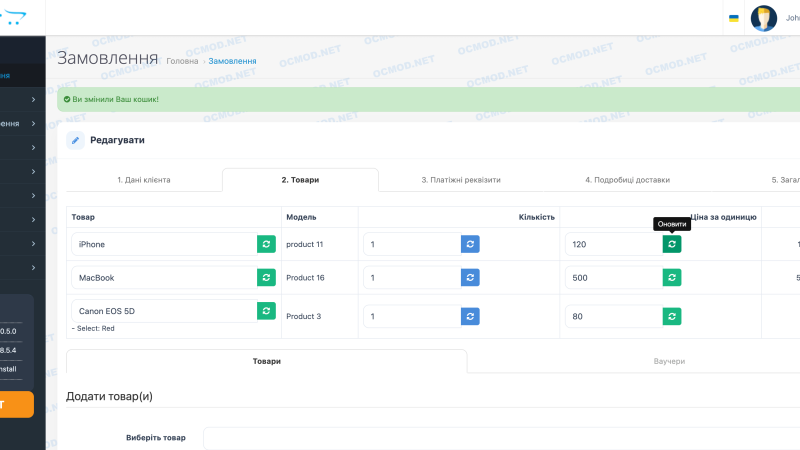800x450 pixels.
Task: Click the MacBook product name field
Action: click(164, 278)
